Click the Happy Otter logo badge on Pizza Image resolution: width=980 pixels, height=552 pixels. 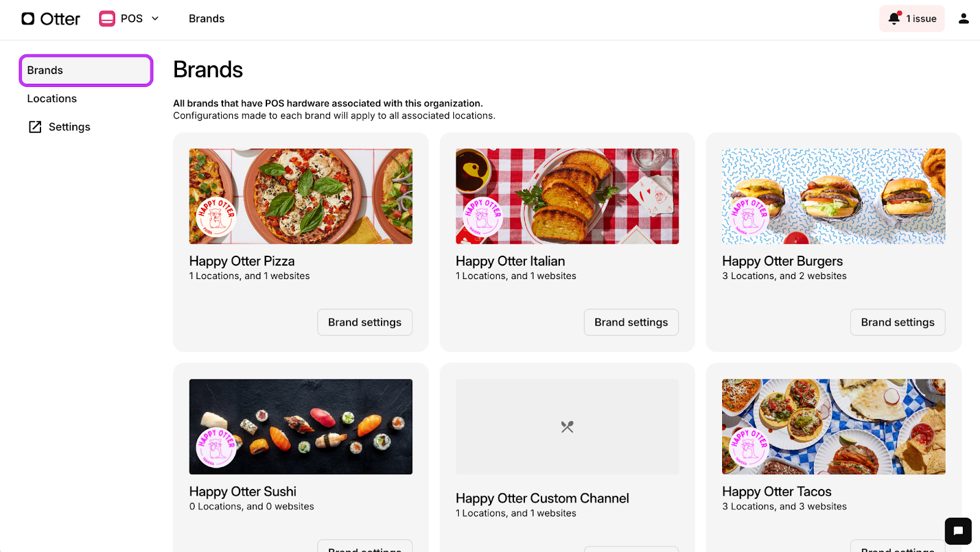(x=216, y=216)
